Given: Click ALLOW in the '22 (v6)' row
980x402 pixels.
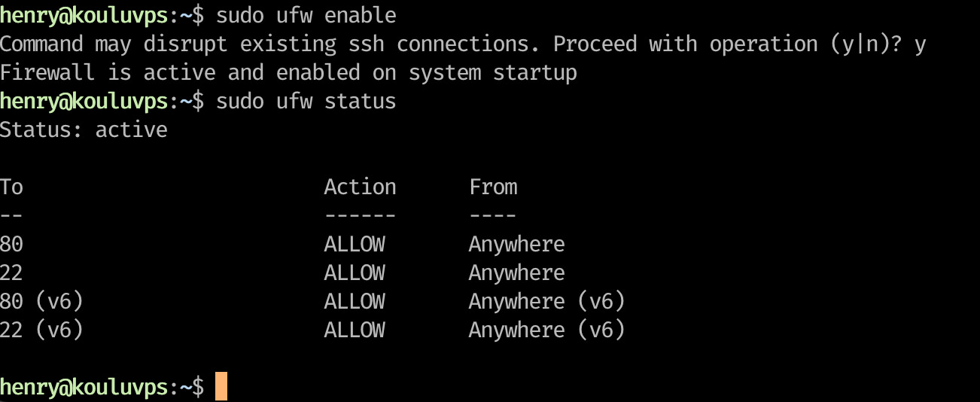Looking at the screenshot, I should tap(355, 330).
